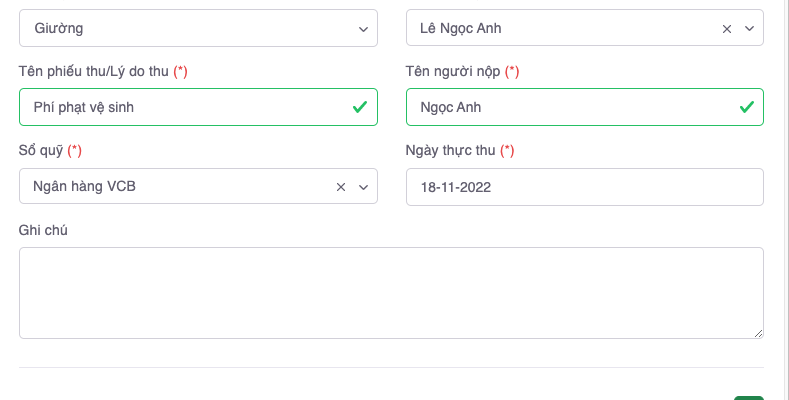Click inside the Ghi chú notes textarea
789x400 pixels.
(391, 293)
